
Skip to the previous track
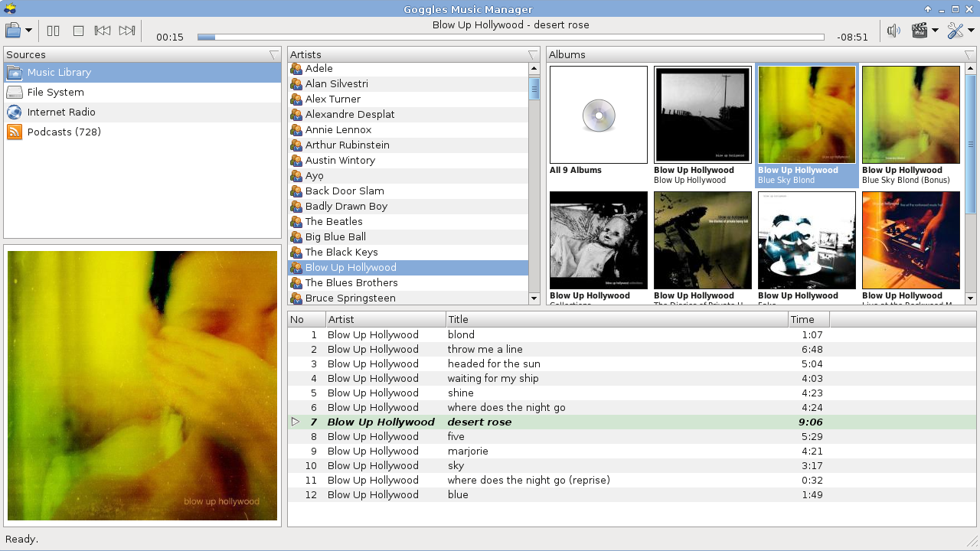pyautogui.click(x=103, y=31)
